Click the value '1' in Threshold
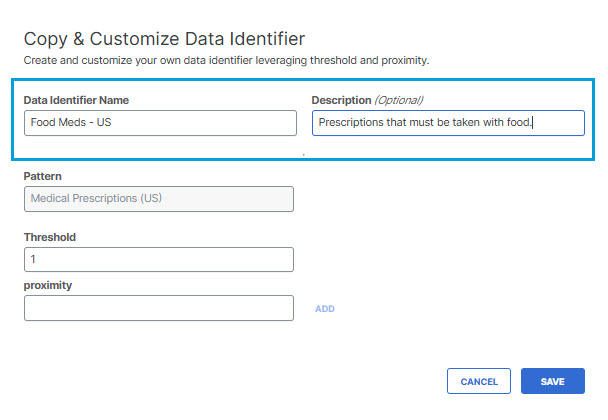This screenshot has height=420, width=608. coord(33,259)
